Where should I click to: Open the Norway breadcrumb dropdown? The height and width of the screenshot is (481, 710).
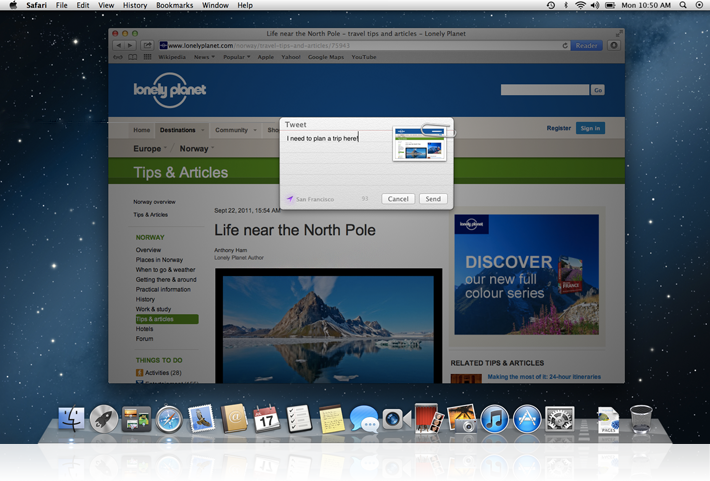pyautogui.click(x=212, y=148)
